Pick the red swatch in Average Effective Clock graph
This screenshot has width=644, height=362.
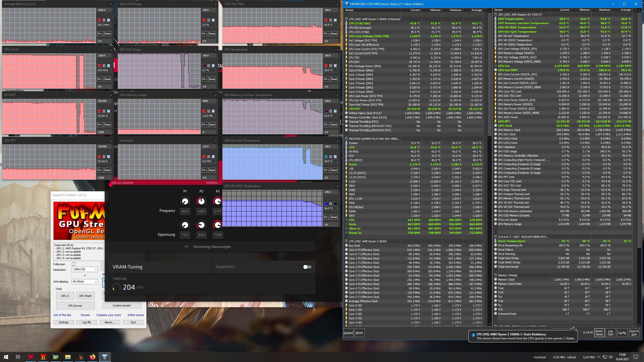click(99, 20)
